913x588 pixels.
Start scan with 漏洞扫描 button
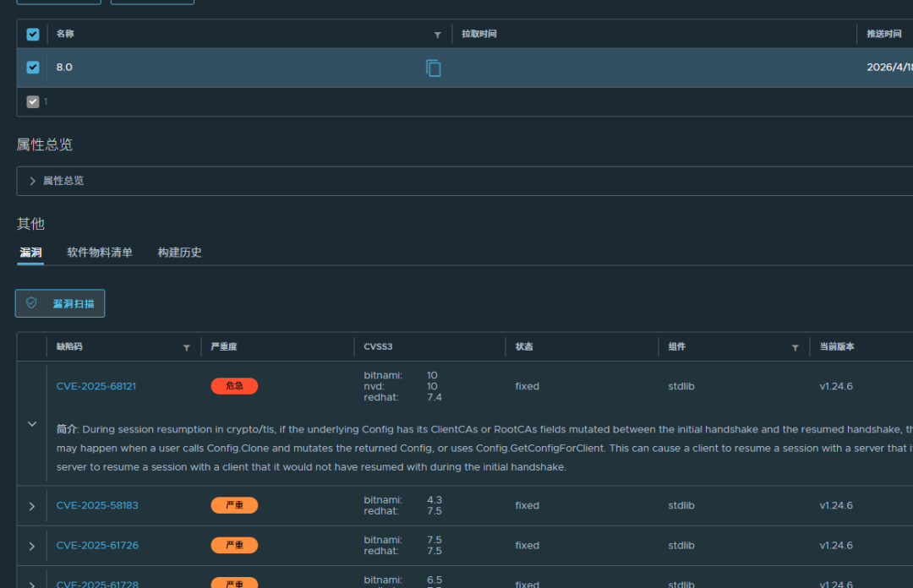60,303
